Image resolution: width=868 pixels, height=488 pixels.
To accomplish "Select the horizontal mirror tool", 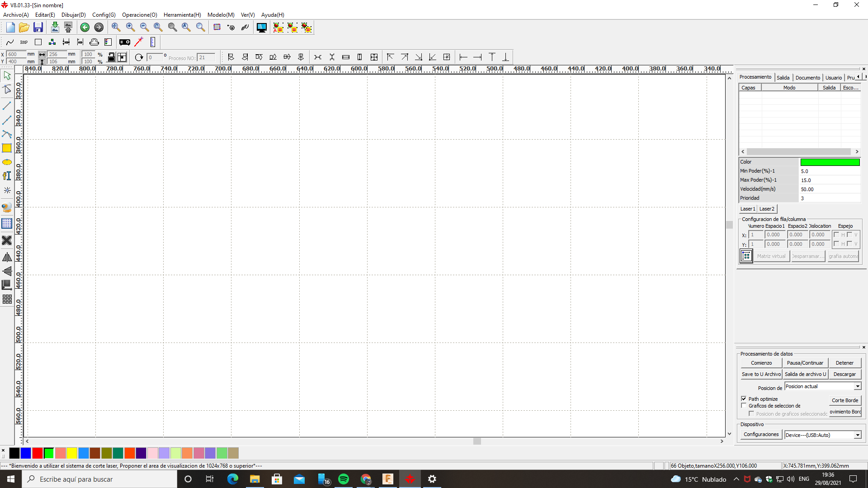I will point(7,257).
